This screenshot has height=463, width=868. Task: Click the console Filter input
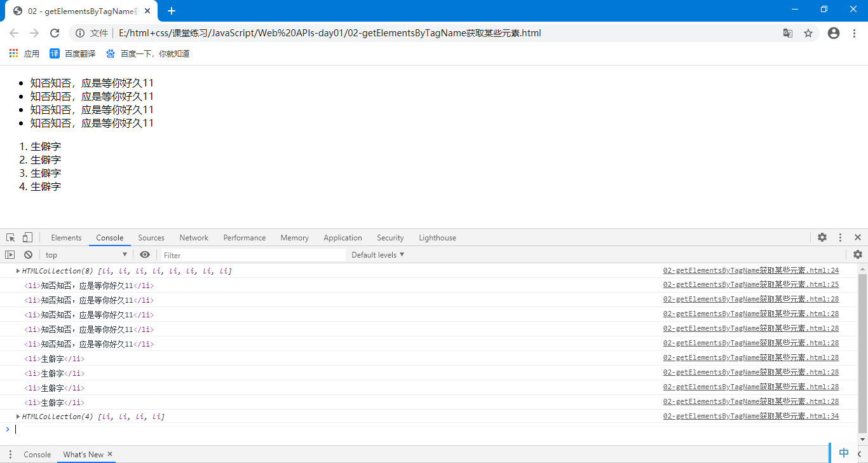click(253, 255)
